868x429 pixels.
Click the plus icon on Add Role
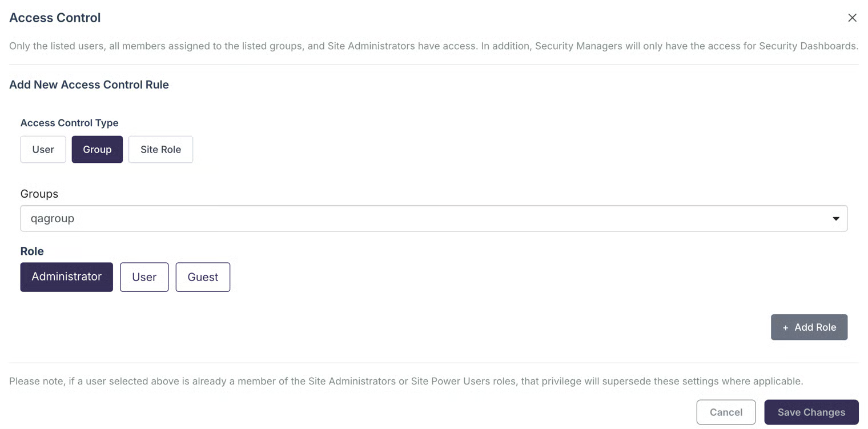click(x=786, y=327)
